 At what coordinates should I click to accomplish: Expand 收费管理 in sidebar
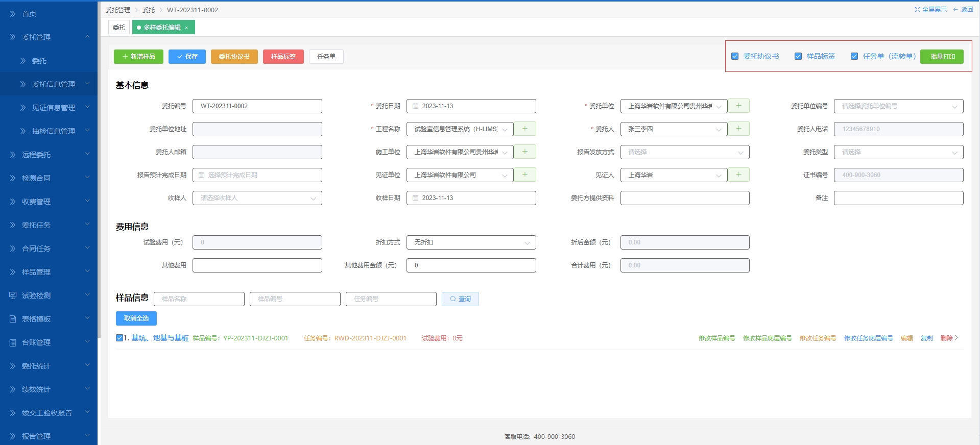click(49, 202)
